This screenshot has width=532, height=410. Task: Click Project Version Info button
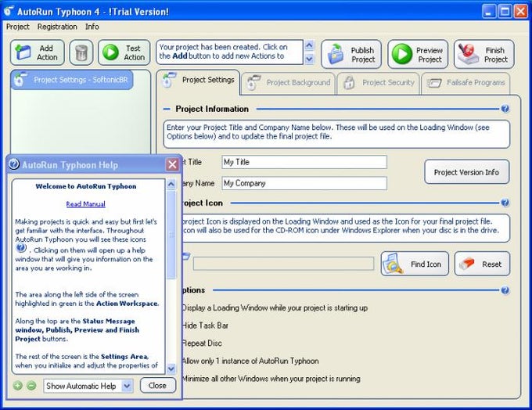coord(467,172)
